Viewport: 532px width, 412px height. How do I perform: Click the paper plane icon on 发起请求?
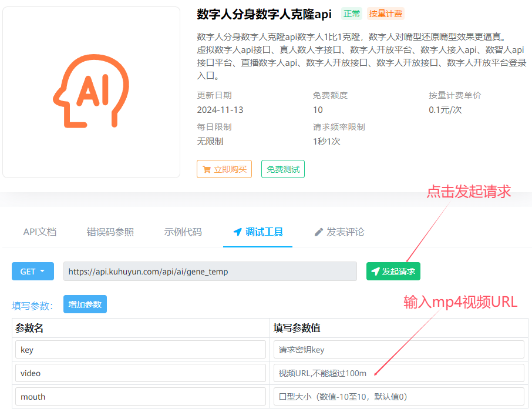pyautogui.click(x=375, y=272)
